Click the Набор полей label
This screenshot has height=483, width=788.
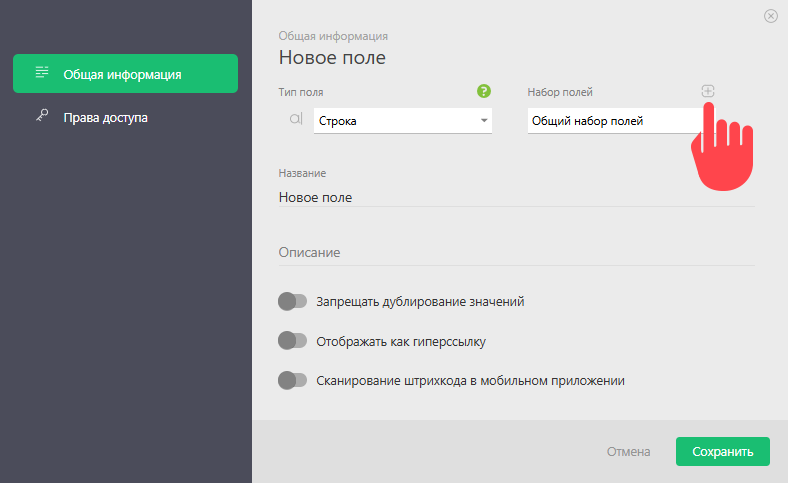pyautogui.click(x=560, y=92)
